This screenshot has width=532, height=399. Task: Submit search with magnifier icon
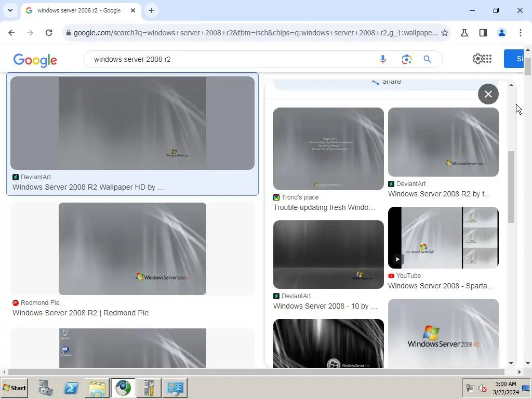(x=428, y=59)
